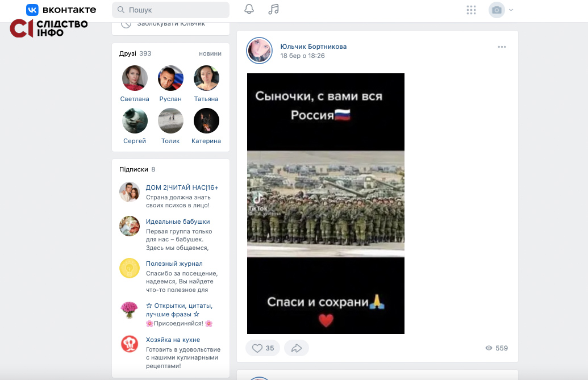Open Руслан name link
588x380 pixels.
point(170,99)
